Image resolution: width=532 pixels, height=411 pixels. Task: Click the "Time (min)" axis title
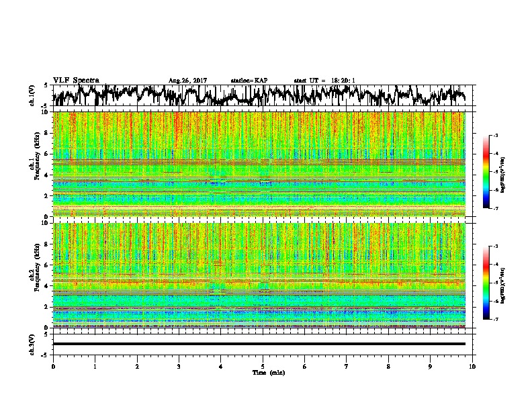269,373
